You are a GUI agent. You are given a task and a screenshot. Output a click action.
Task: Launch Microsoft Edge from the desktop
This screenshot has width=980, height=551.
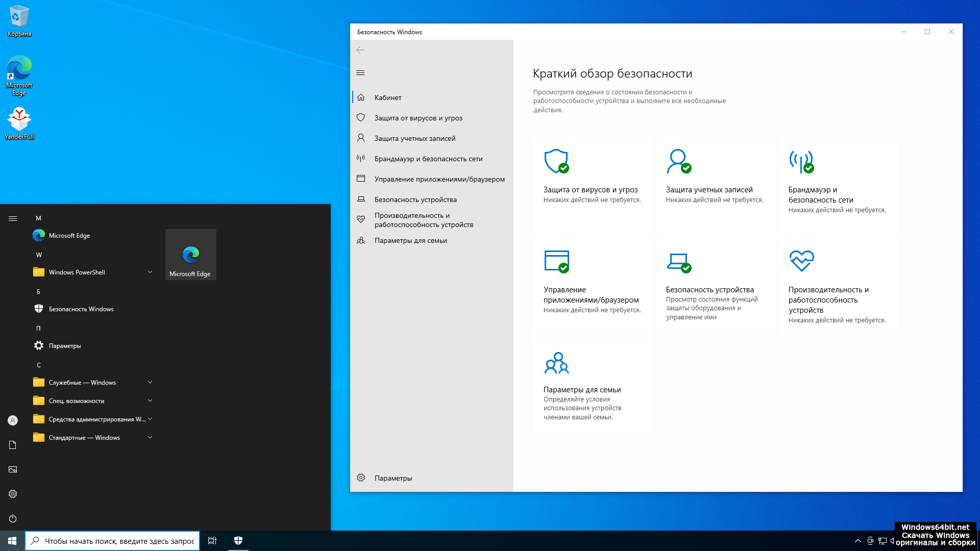(19, 71)
